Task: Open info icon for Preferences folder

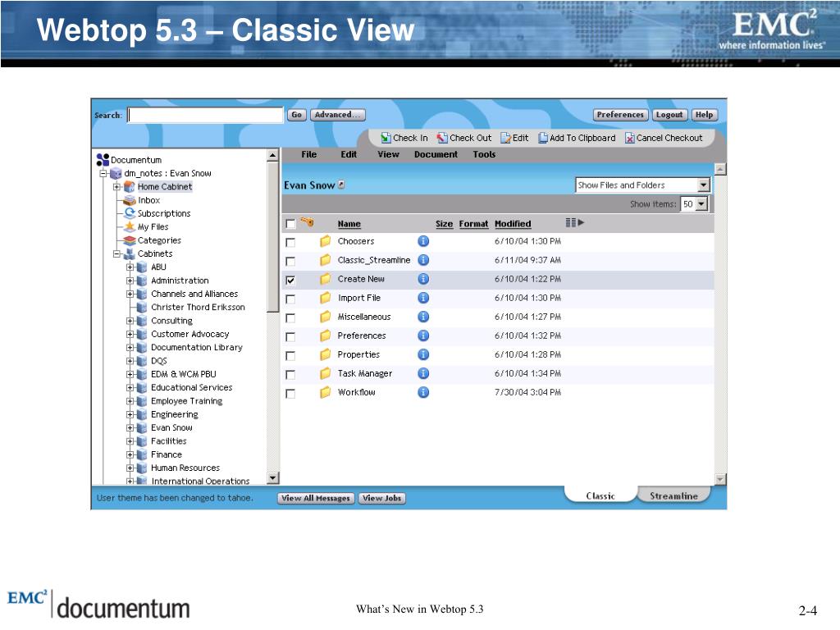Action: [423, 336]
